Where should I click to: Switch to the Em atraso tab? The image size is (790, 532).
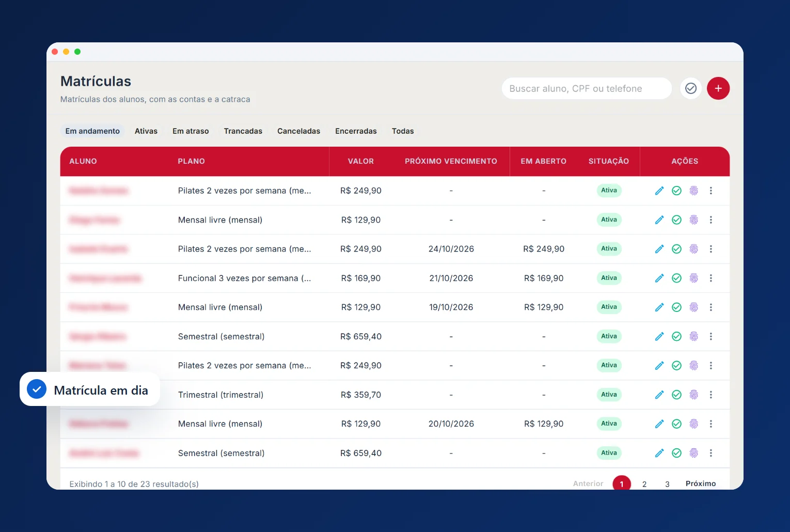(x=191, y=131)
